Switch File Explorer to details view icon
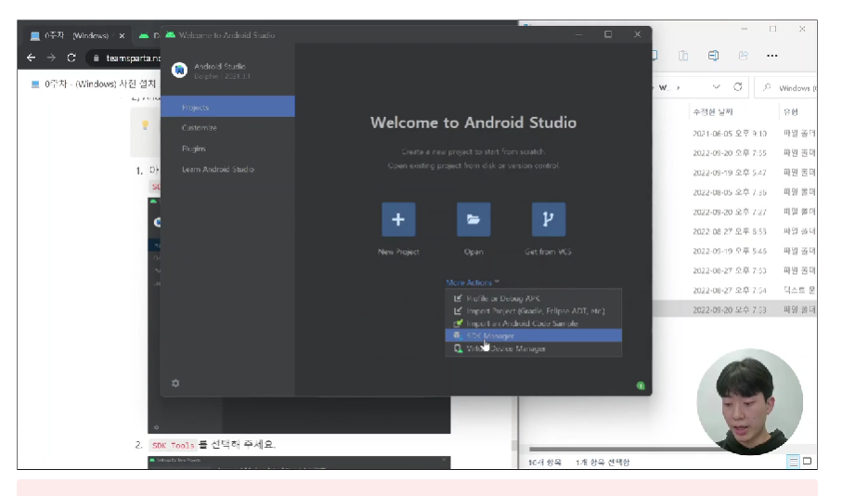 pyautogui.click(x=793, y=461)
